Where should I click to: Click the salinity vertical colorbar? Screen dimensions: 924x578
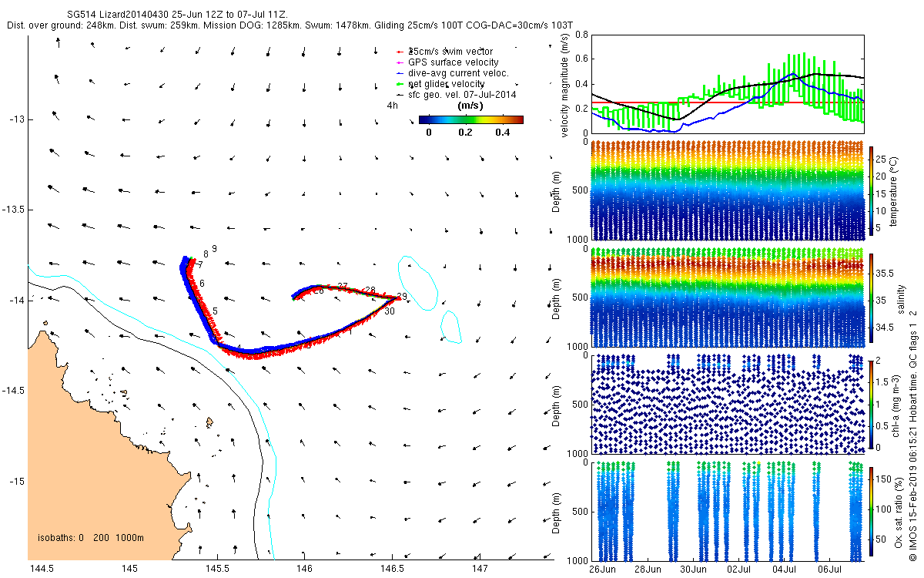[x=872, y=297]
